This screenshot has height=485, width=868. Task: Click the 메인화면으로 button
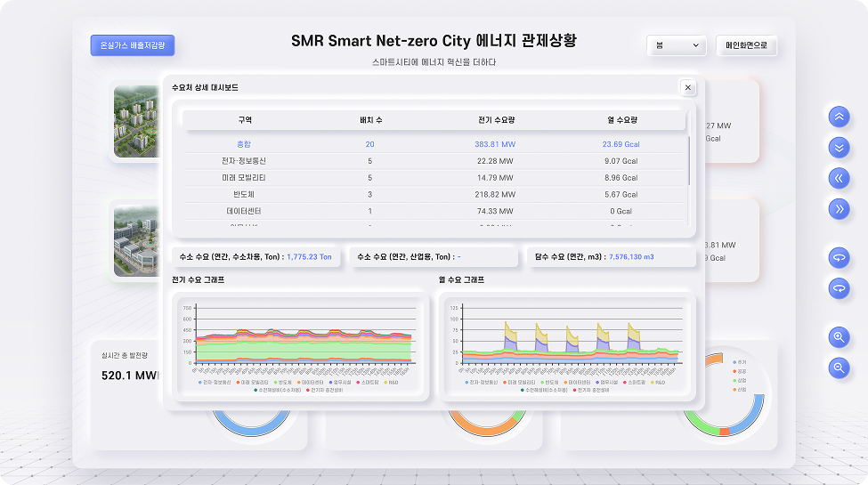pos(746,45)
